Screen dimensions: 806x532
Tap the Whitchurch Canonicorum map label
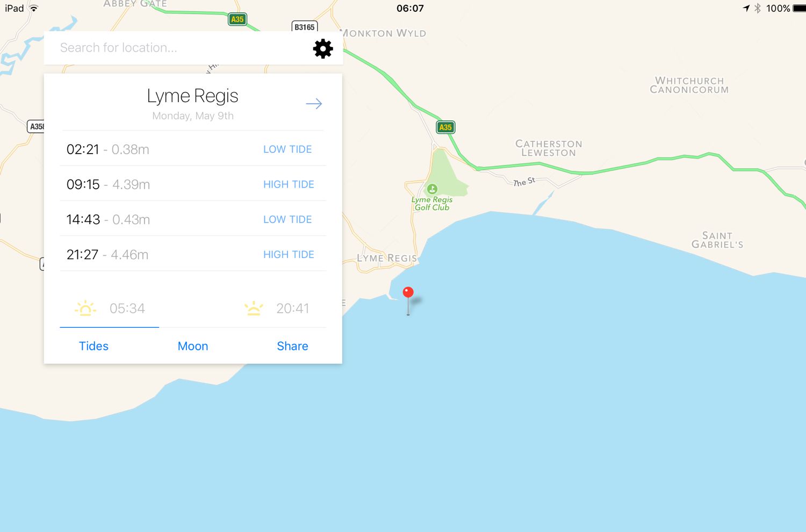tap(689, 85)
